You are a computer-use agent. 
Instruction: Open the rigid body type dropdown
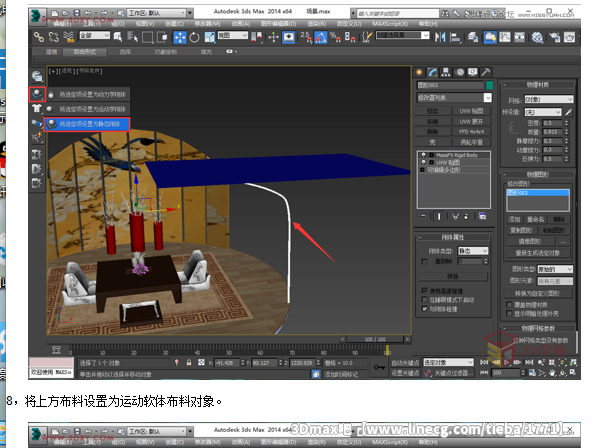point(472,251)
